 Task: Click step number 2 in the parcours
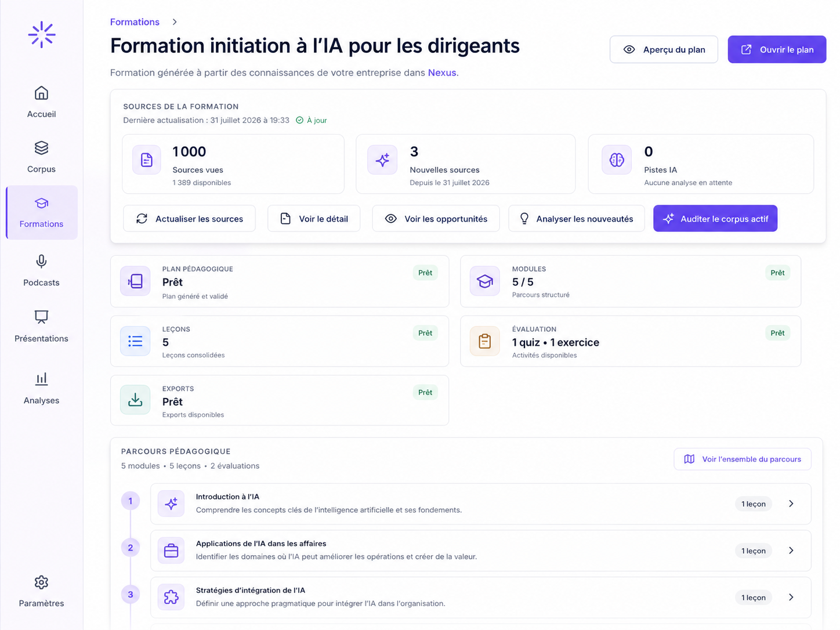click(x=131, y=548)
